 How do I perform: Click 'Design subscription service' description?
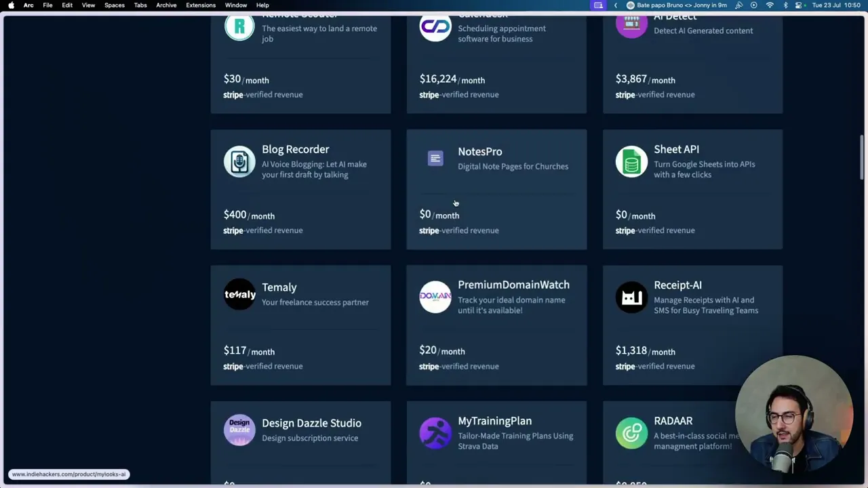310,438
